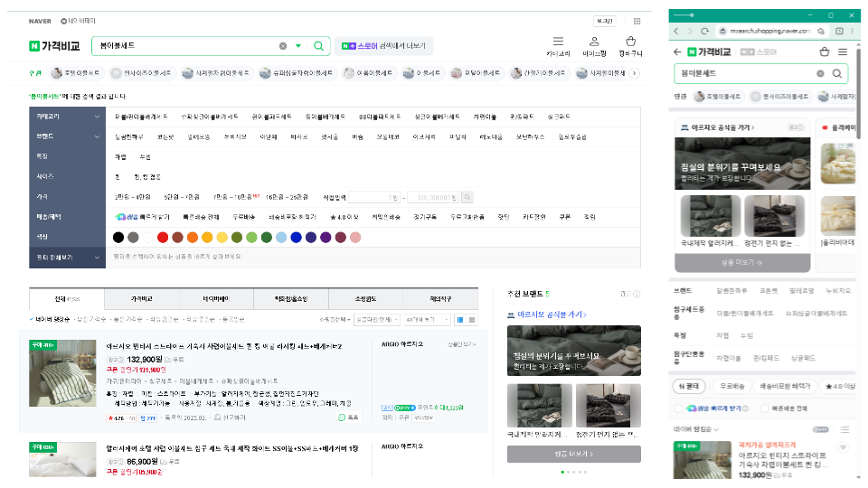Open the NAVER apps grid icon
The height and width of the screenshot is (488, 868).
[x=637, y=21]
